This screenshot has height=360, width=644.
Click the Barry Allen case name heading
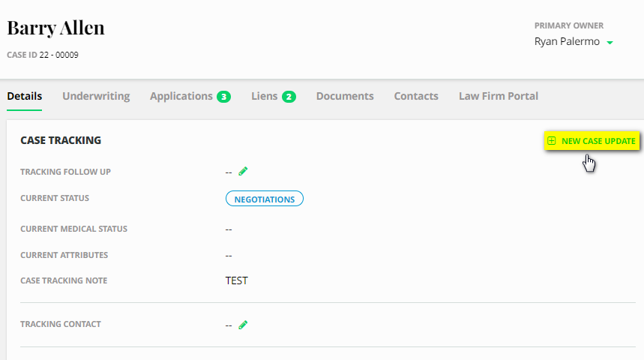[56, 28]
